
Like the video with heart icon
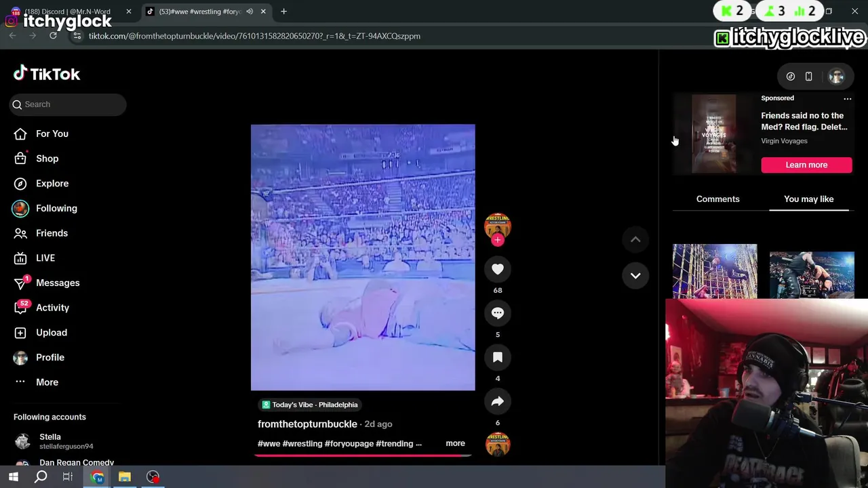click(x=497, y=269)
